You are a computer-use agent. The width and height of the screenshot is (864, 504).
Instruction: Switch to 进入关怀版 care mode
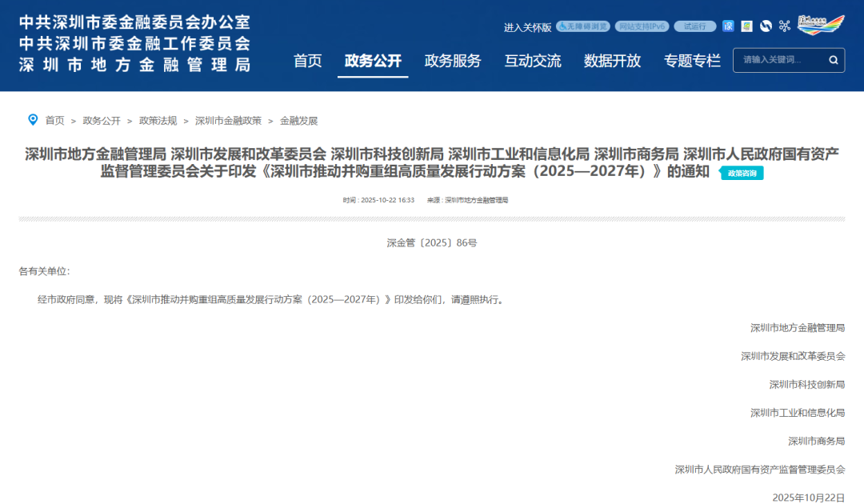(x=527, y=27)
